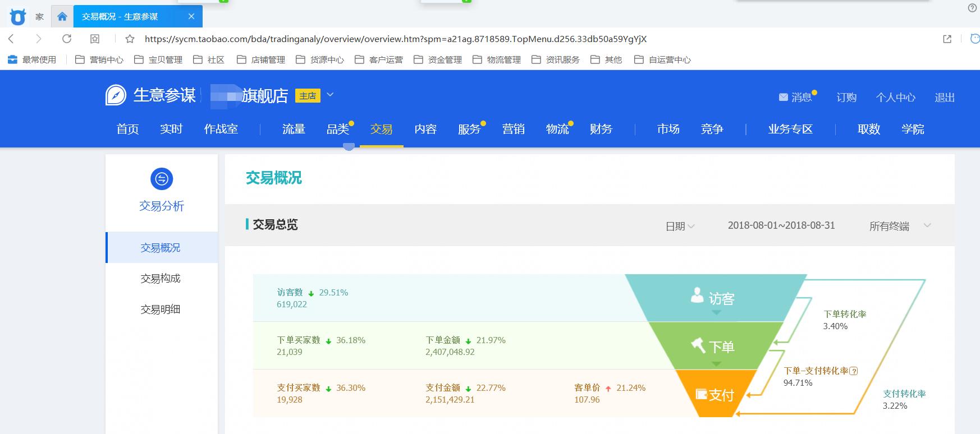Select 交易构成 in sidebar
The image size is (980, 434).
pos(162,278)
